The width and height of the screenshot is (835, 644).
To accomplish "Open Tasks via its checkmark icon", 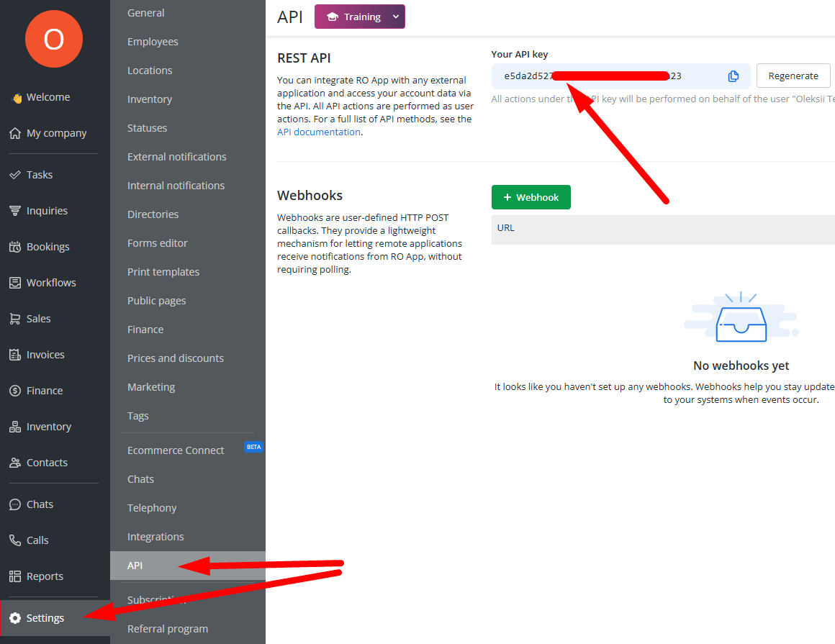I will pos(14,175).
